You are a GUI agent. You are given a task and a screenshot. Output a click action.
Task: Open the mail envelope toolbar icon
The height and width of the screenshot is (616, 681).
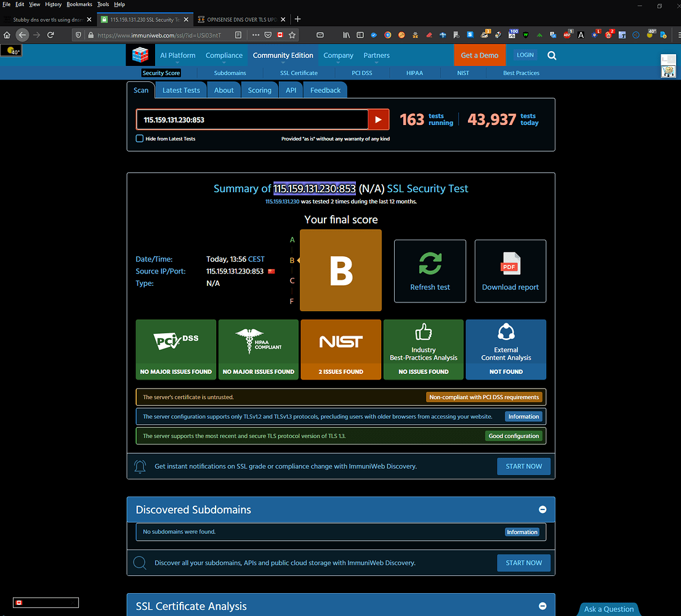pos(320,35)
